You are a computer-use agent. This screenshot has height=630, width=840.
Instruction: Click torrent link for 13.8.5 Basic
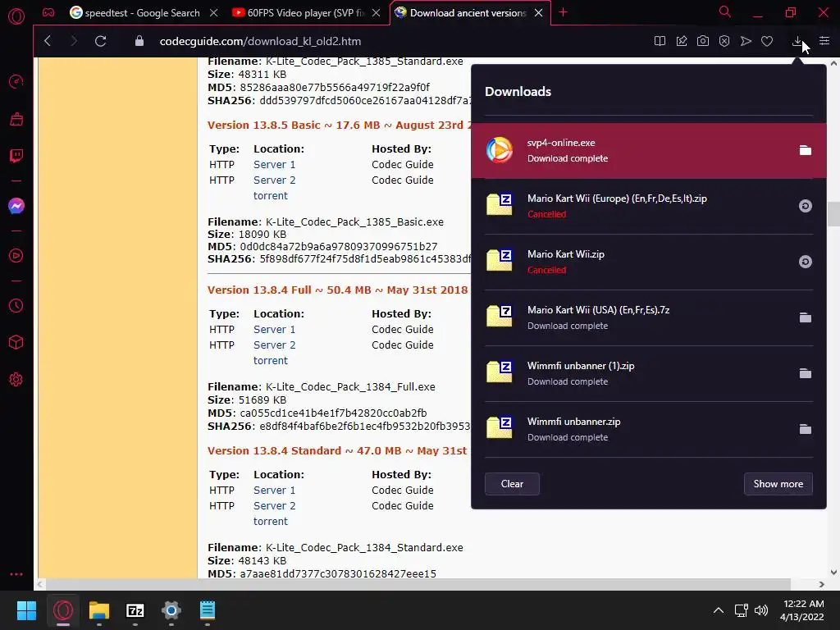(271, 195)
